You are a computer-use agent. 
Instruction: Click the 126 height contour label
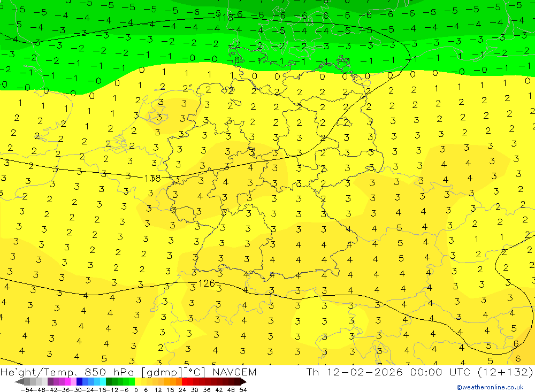tap(206, 283)
